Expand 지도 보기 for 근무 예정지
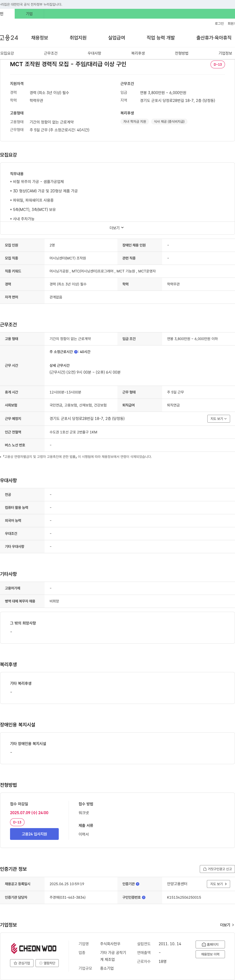Viewport: 235px width, 980px height. (219, 418)
